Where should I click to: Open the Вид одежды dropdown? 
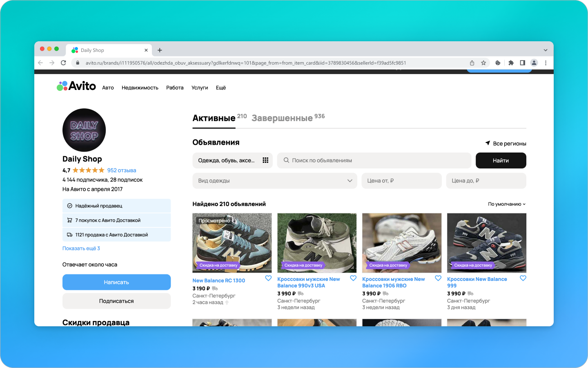[275, 181]
